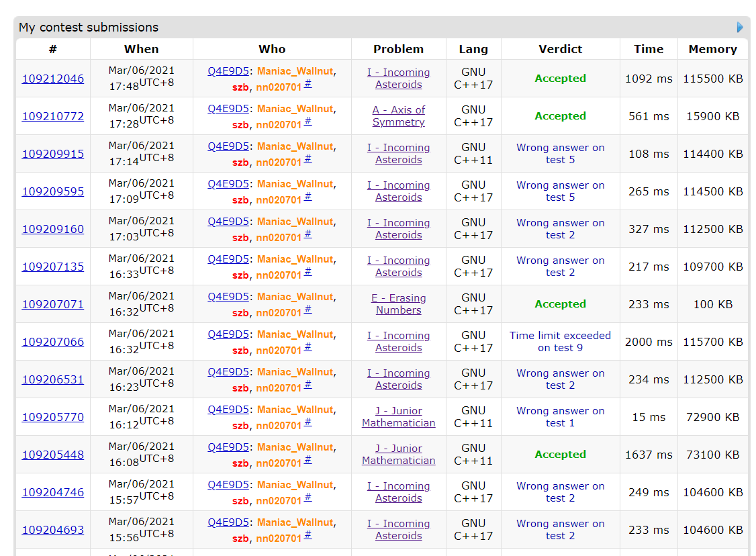Open submission 109212046
Viewport: 756px width, 556px height.
click(53, 79)
